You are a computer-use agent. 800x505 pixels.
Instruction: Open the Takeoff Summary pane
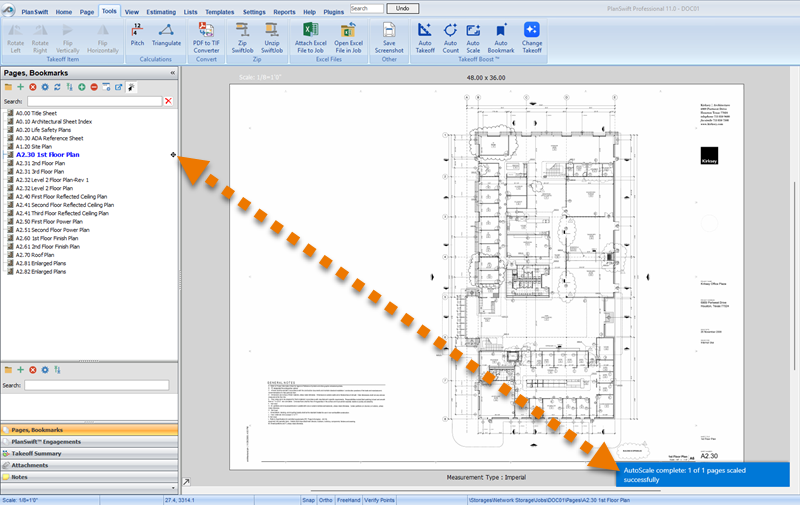pos(89,453)
